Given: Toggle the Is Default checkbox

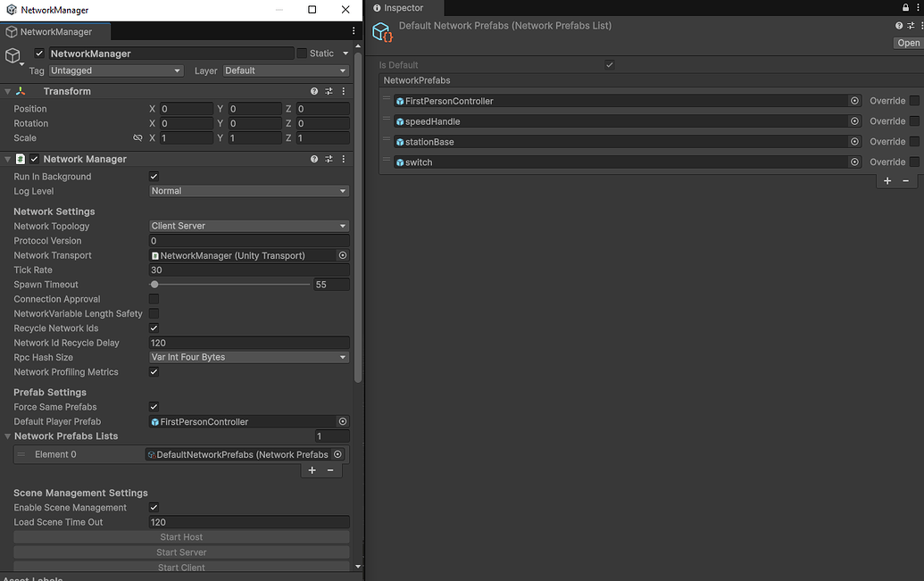Looking at the screenshot, I should pyautogui.click(x=609, y=64).
